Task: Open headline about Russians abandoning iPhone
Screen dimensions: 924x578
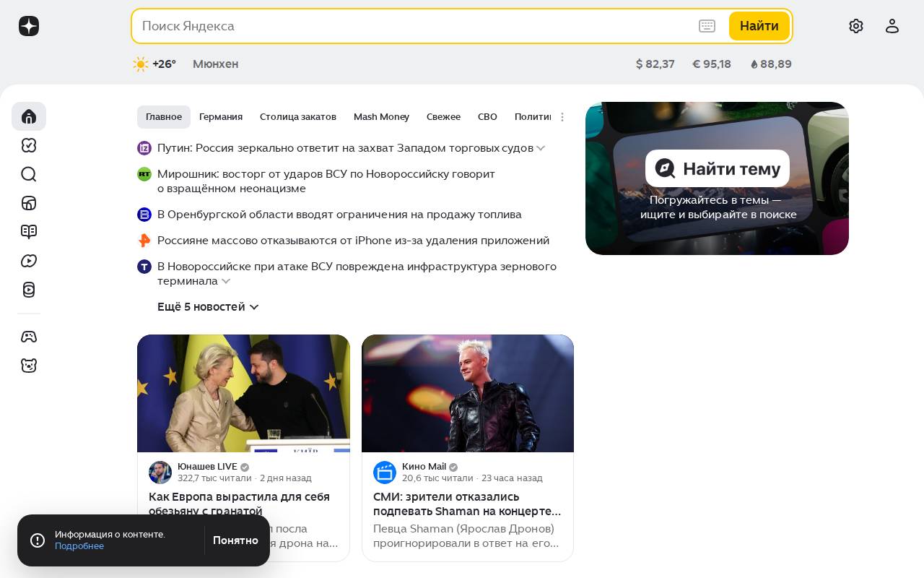Action: click(x=353, y=241)
